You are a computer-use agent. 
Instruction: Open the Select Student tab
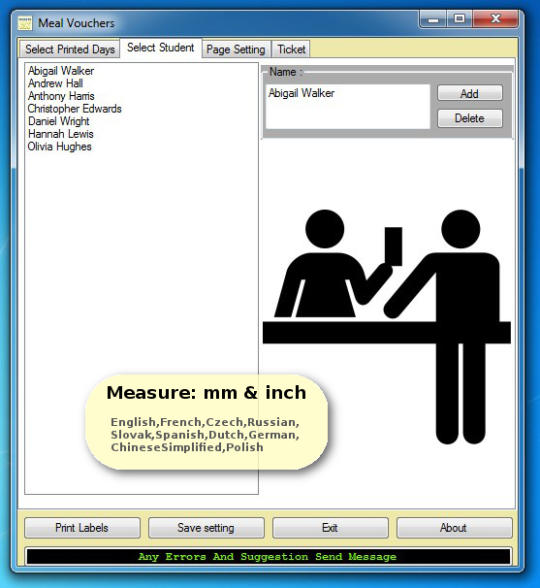tap(160, 48)
